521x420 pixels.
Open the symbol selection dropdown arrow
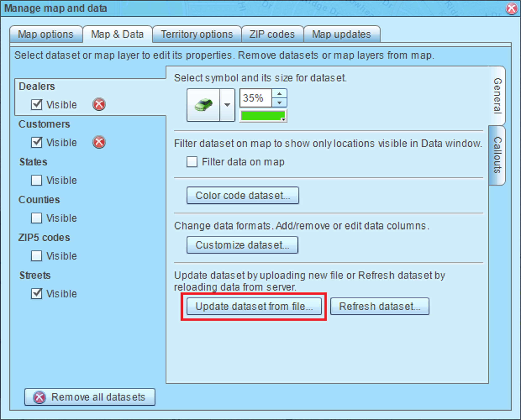227,105
